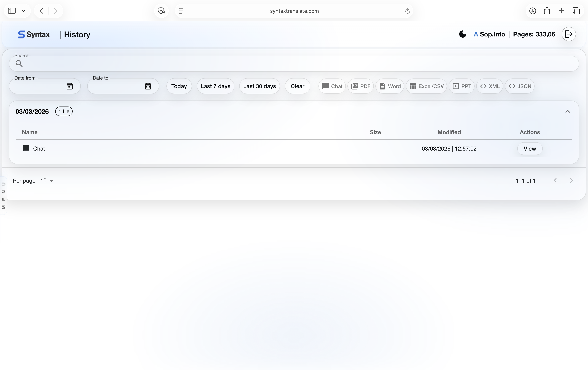Viewport: 588px width, 370px height.
Task: Click the search magnifier icon
Action: pyautogui.click(x=19, y=63)
